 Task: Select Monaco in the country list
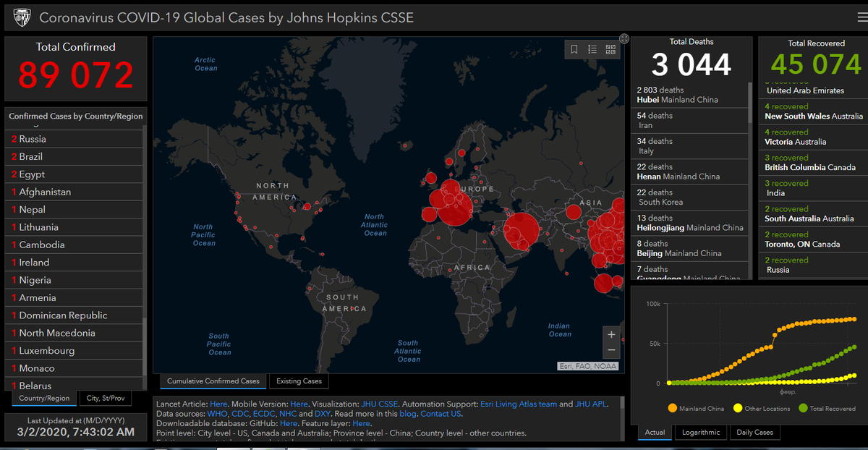(75, 368)
